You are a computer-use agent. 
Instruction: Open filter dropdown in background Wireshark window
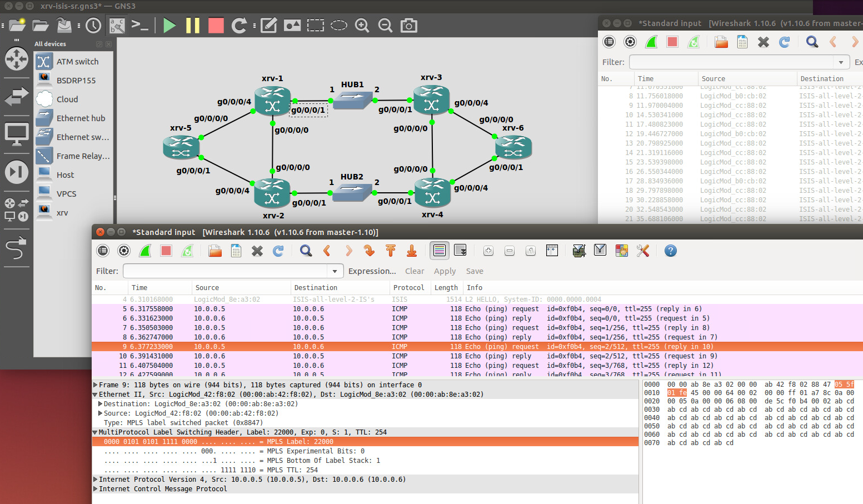(841, 62)
